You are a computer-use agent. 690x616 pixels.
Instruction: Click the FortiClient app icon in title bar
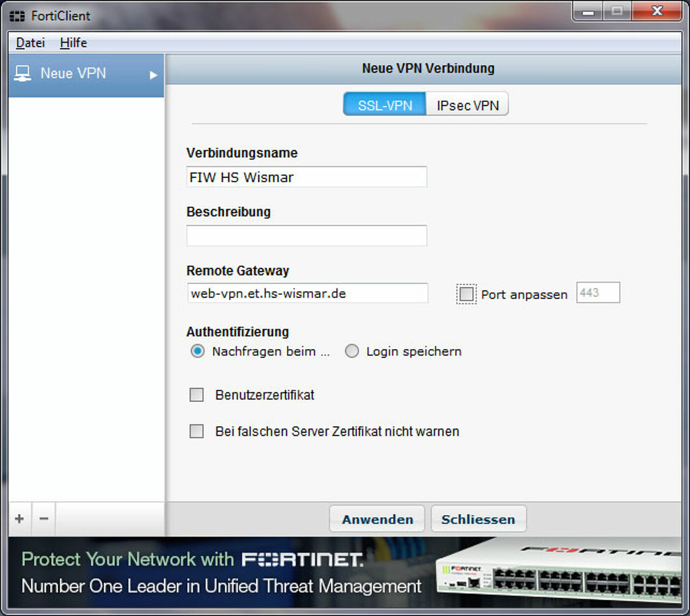point(17,16)
